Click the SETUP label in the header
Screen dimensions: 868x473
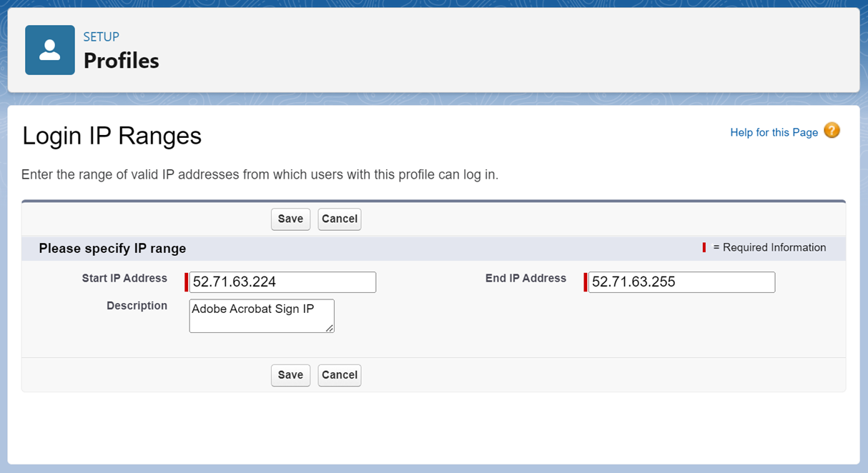click(101, 37)
